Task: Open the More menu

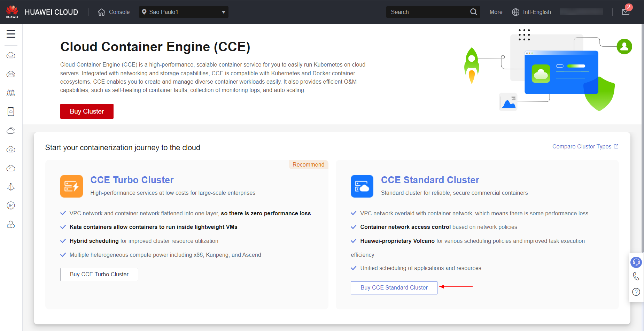Action: [496, 12]
